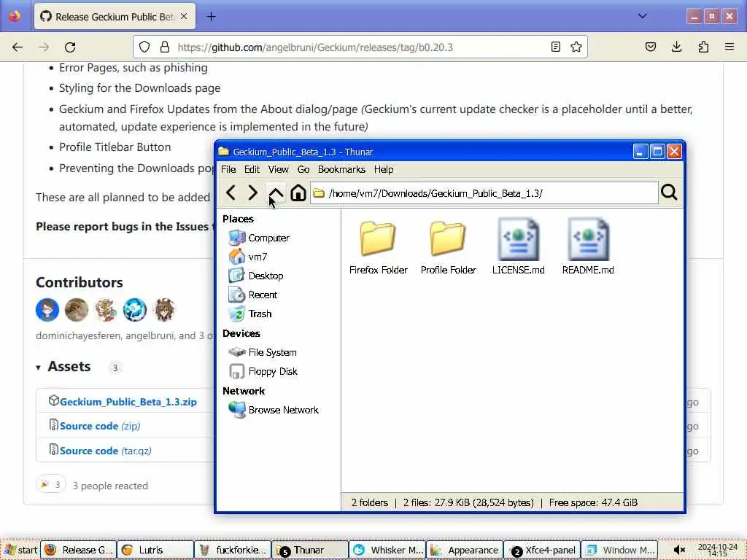
Task: Open Firefox extensions puzzle icon
Action: click(x=703, y=47)
